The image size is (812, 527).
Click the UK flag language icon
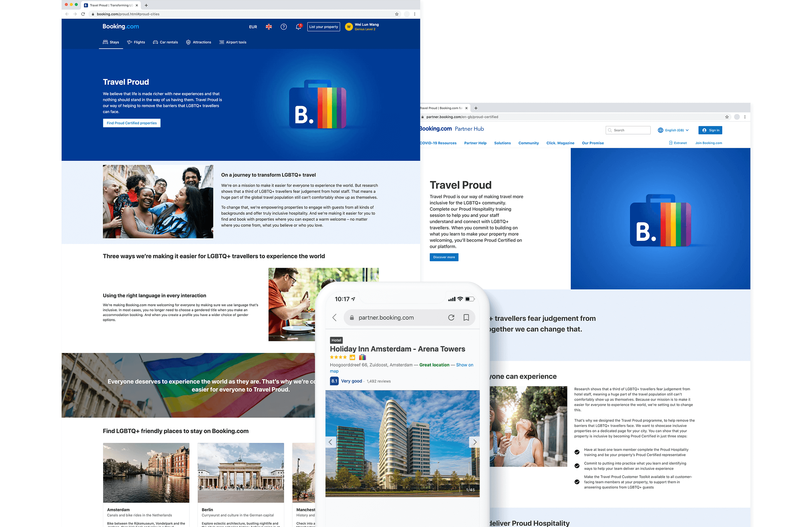click(x=269, y=27)
